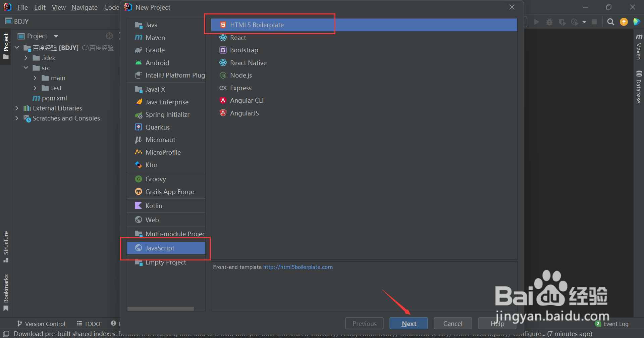This screenshot has width=644, height=338.
Task: Choose Groovy project type
Action: pos(166,179)
